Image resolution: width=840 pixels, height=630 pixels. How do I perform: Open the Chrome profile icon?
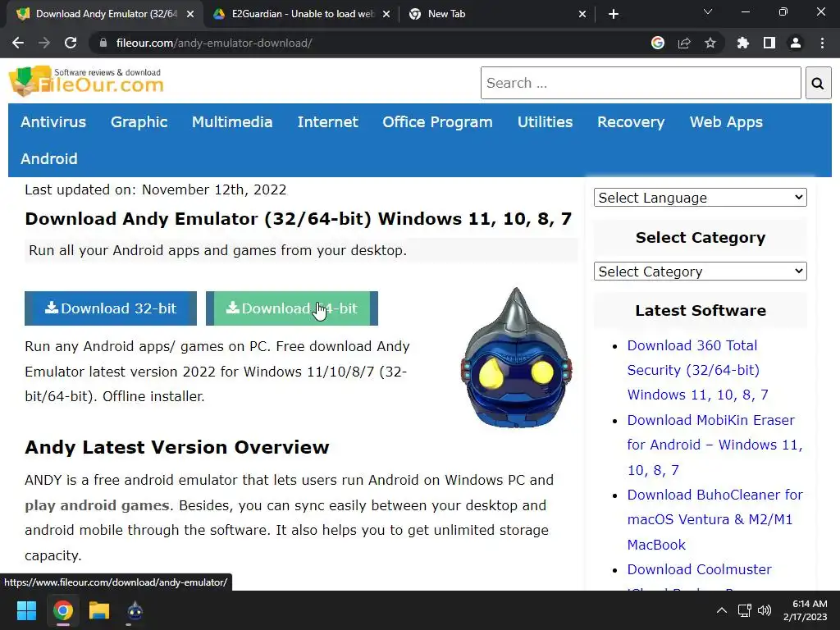796,43
